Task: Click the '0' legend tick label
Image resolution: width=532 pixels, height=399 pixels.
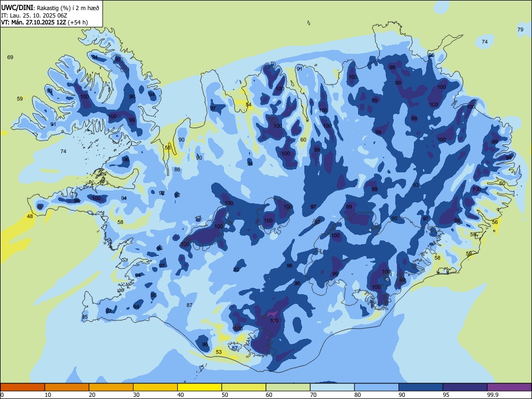Action: pyautogui.click(x=2, y=395)
